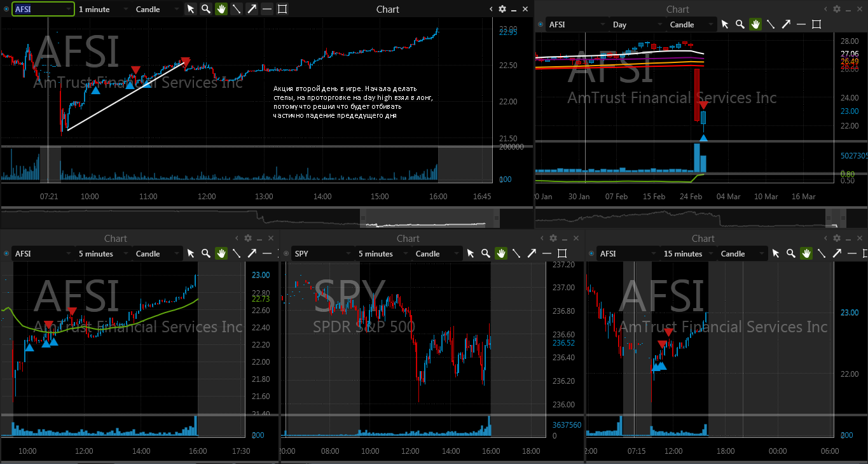This screenshot has width=868, height=464.
Task: Toggle link button of AFSI 5 minutes chart
Action: point(6,254)
